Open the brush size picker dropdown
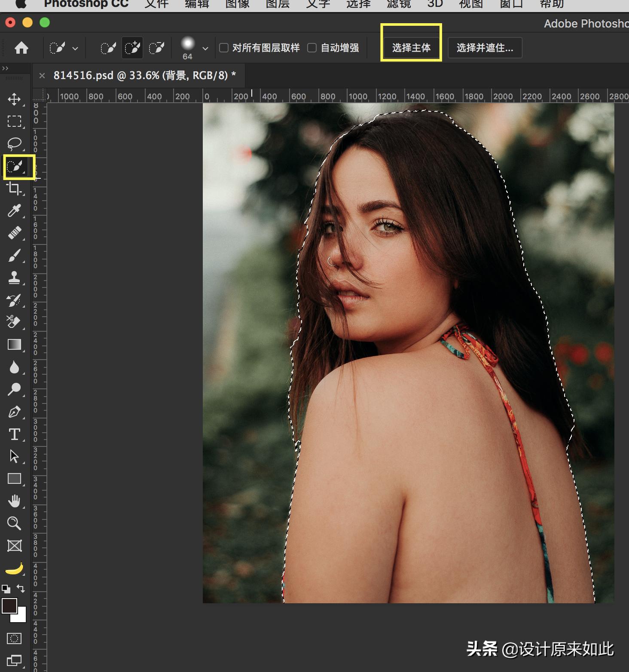 (205, 49)
